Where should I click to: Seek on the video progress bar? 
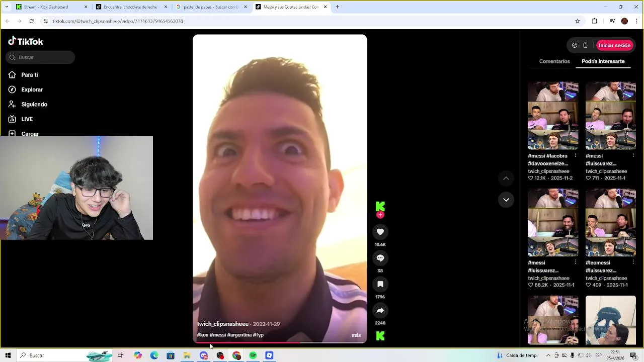tap(280, 342)
